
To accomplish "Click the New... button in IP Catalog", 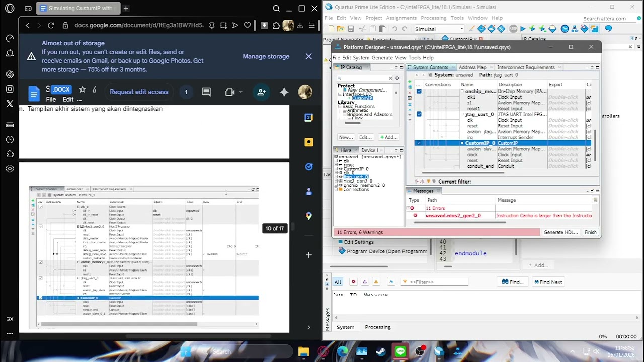I will click(x=346, y=137).
